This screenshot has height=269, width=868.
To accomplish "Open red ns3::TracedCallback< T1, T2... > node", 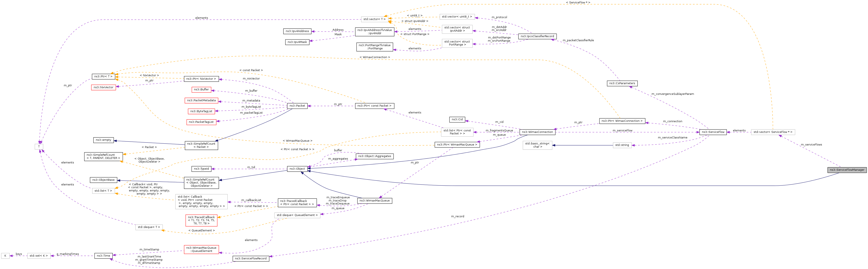I will click(x=201, y=220).
